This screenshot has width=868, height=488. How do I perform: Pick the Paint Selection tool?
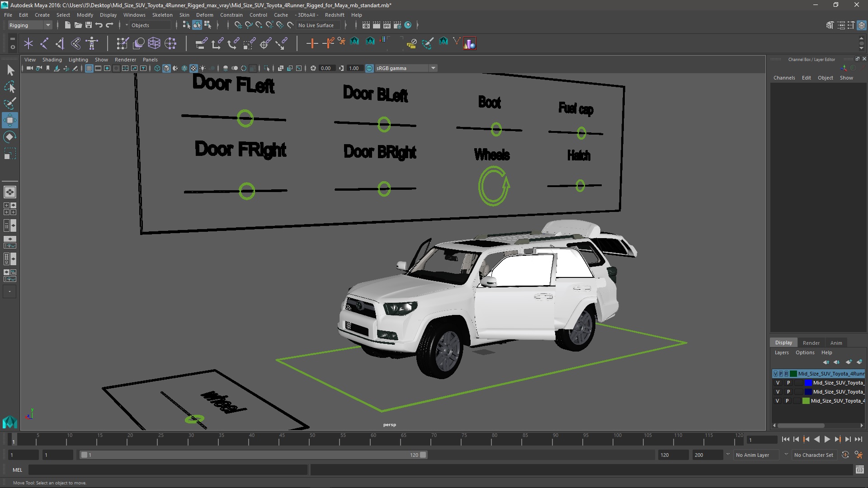(x=10, y=103)
